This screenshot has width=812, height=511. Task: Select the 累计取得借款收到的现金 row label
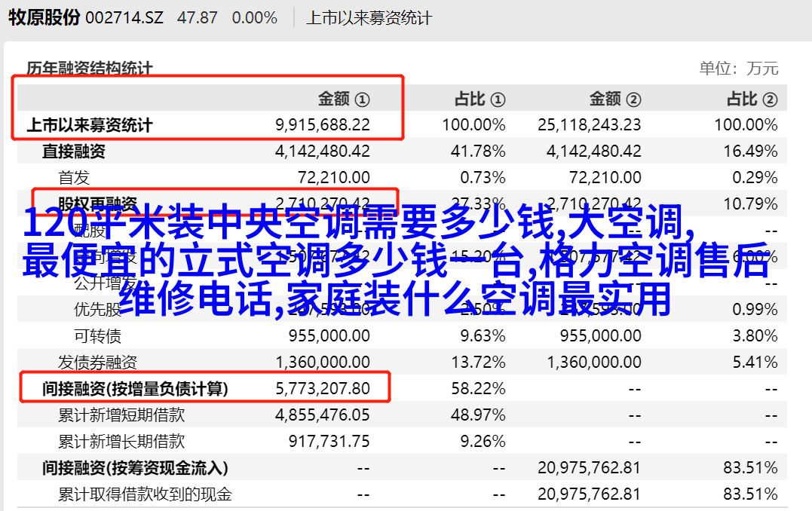click(x=145, y=494)
